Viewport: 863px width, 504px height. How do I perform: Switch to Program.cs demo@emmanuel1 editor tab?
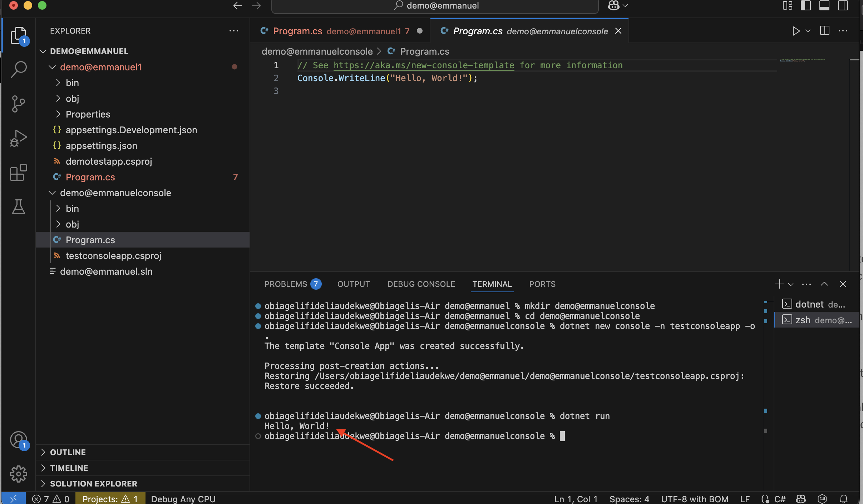click(x=341, y=31)
